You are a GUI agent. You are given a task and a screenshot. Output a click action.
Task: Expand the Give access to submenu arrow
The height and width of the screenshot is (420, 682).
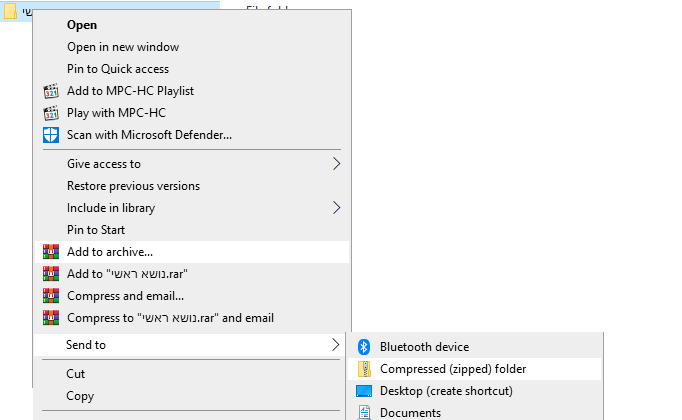[x=337, y=164]
